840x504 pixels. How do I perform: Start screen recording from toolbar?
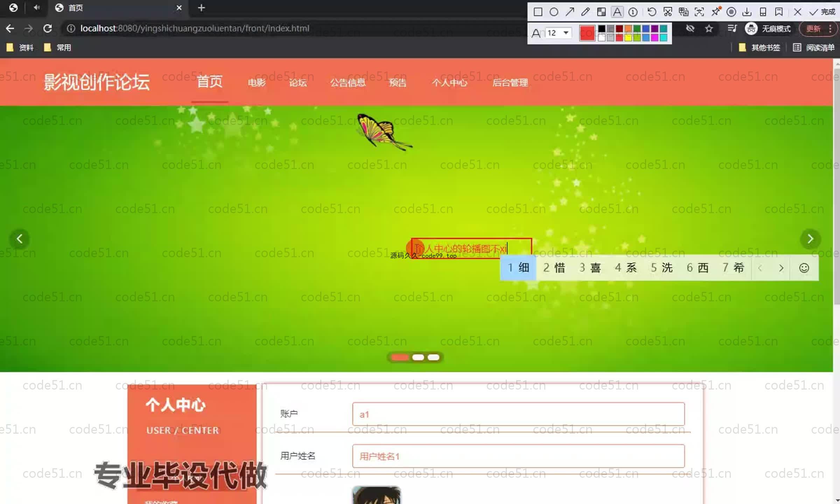(x=731, y=12)
